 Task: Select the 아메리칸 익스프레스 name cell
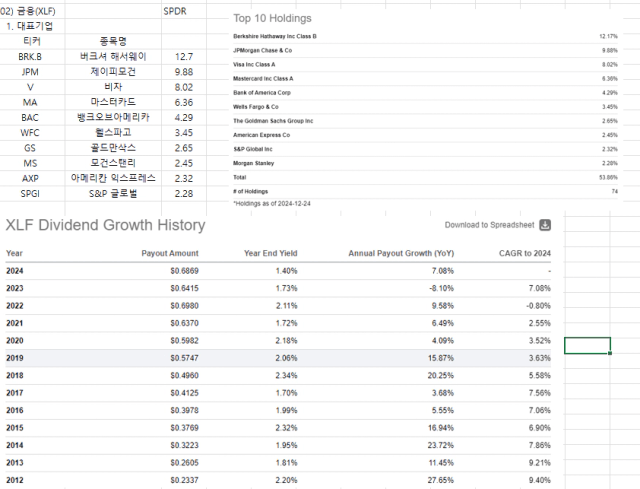[x=113, y=178]
